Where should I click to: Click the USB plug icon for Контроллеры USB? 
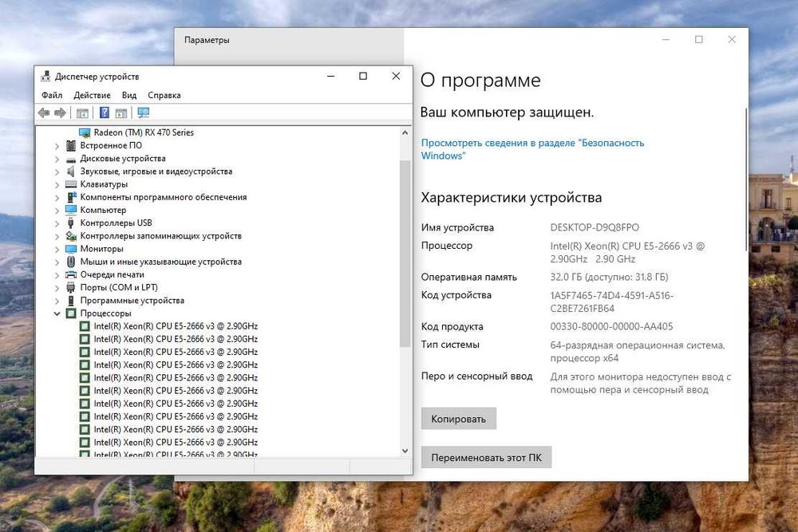coord(71,223)
